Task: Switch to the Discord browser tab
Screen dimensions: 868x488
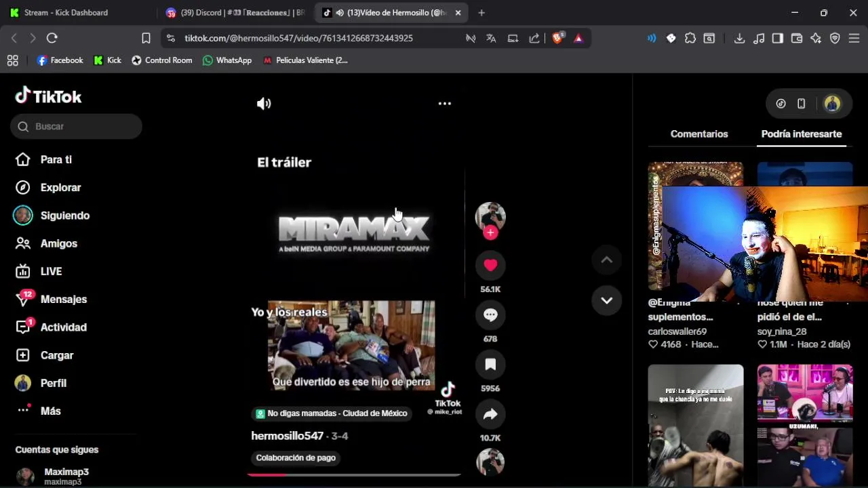Action: pyautogui.click(x=235, y=13)
